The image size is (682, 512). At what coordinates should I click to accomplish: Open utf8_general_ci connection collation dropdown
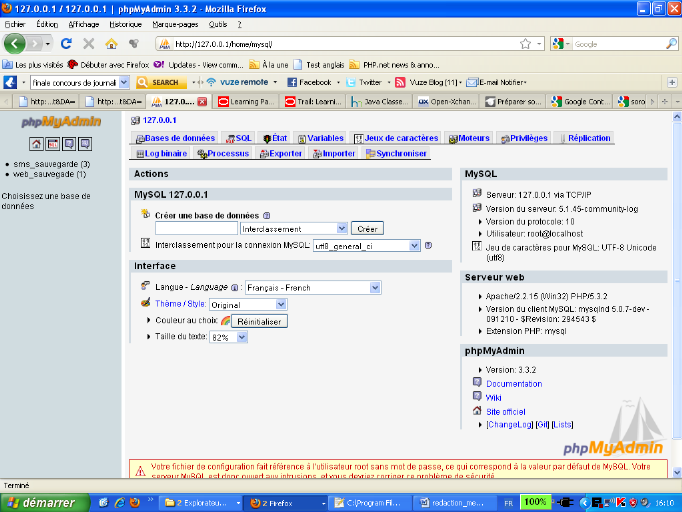[367, 246]
